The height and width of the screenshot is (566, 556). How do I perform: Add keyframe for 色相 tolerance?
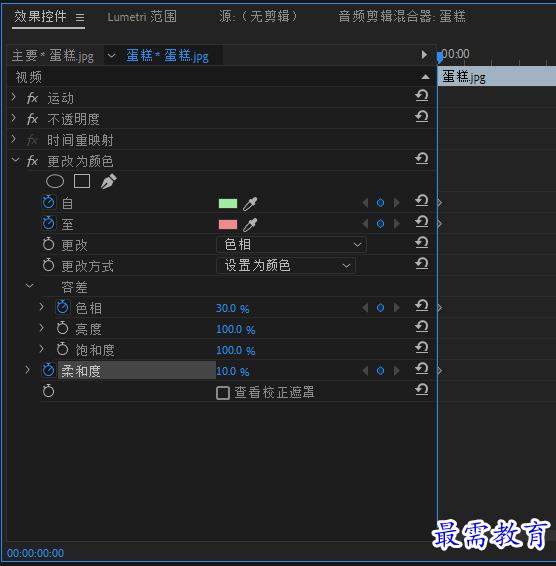380,308
